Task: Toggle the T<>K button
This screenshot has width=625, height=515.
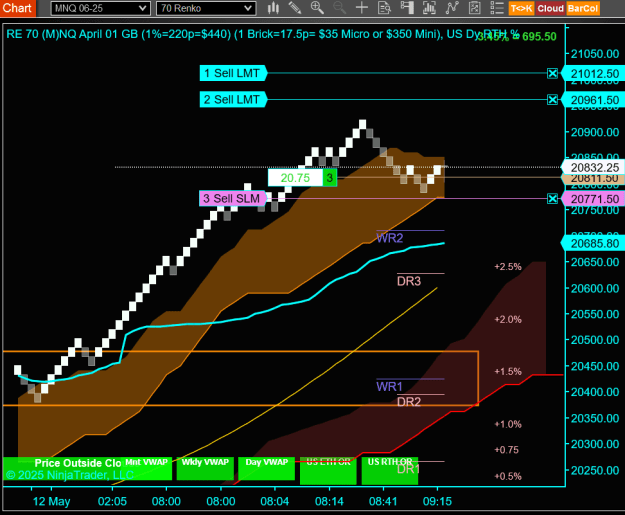Action: (521, 8)
